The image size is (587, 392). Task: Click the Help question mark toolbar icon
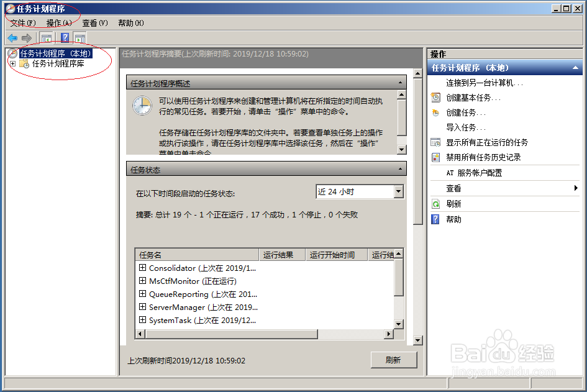tap(65, 37)
